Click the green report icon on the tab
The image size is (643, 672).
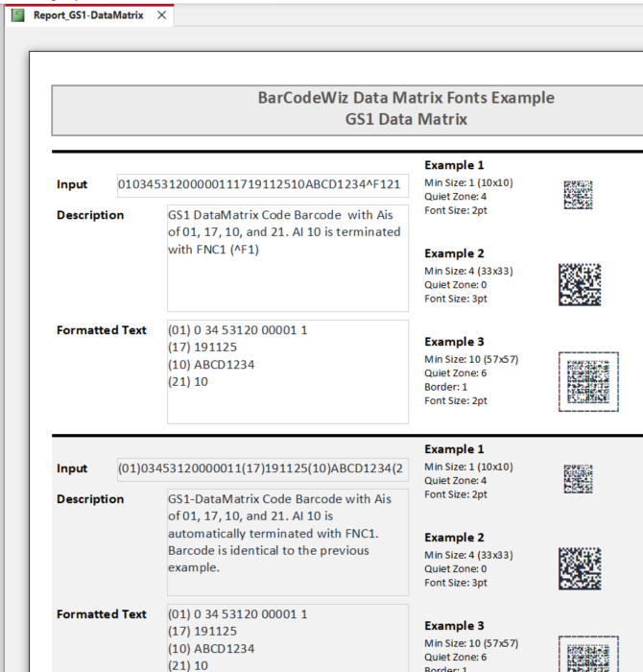click(18, 15)
